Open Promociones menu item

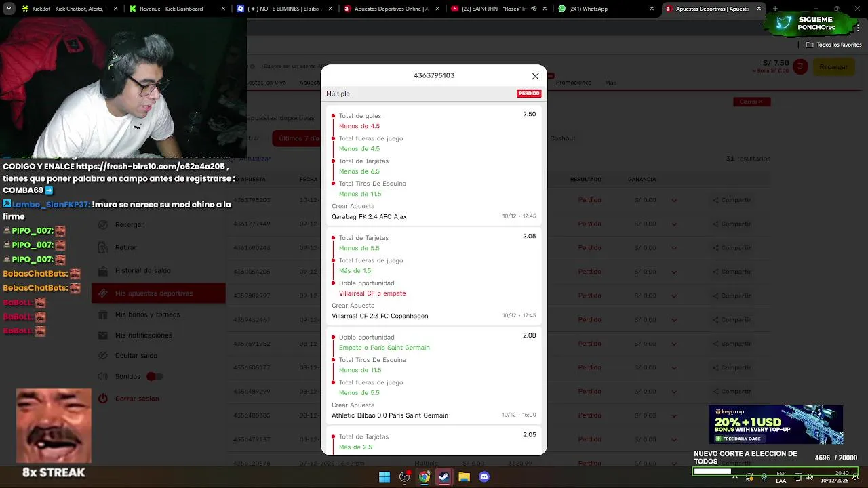click(x=574, y=83)
